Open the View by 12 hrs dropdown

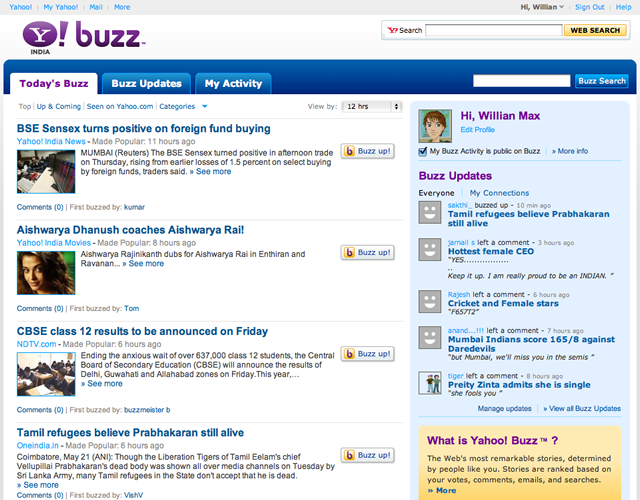(372, 107)
